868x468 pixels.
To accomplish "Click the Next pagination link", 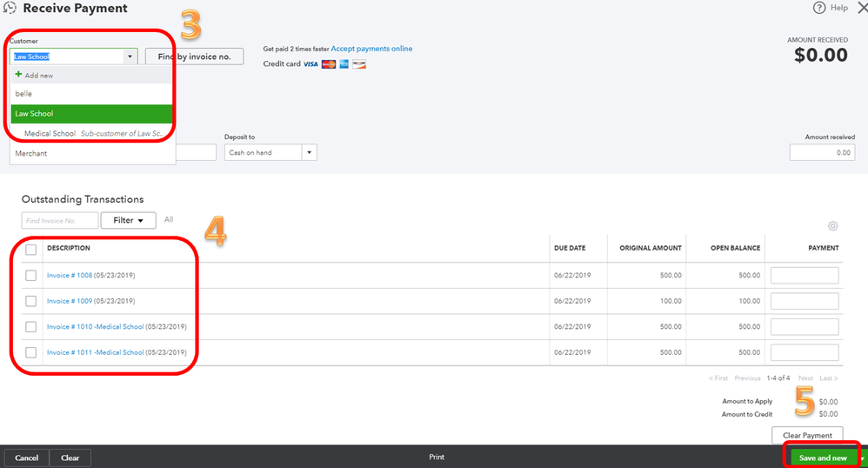I will 805,378.
